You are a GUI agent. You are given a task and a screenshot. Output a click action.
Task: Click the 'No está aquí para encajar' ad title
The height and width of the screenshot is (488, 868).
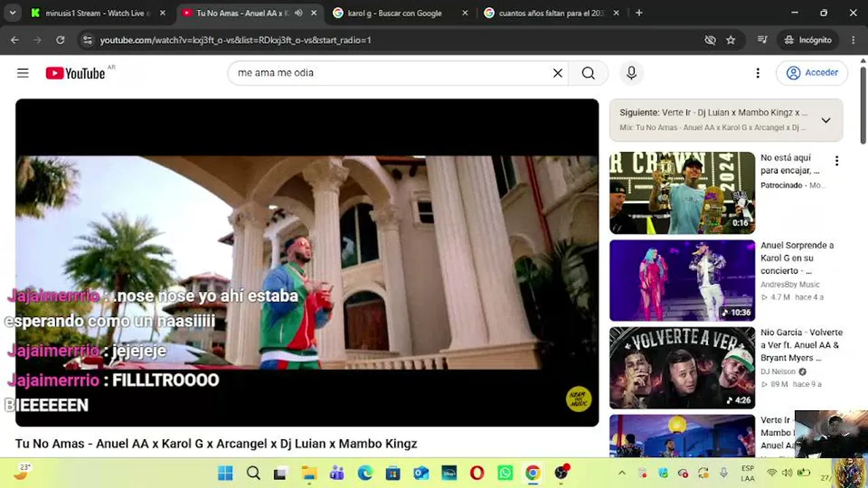click(x=790, y=164)
